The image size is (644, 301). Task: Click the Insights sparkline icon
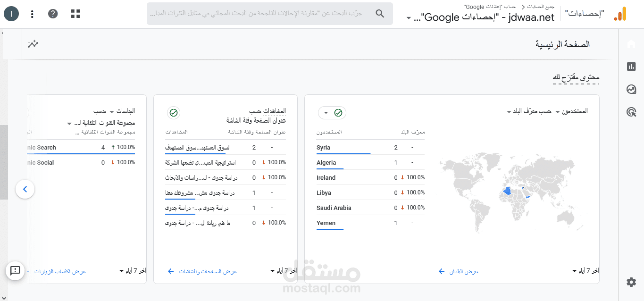pos(33,44)
